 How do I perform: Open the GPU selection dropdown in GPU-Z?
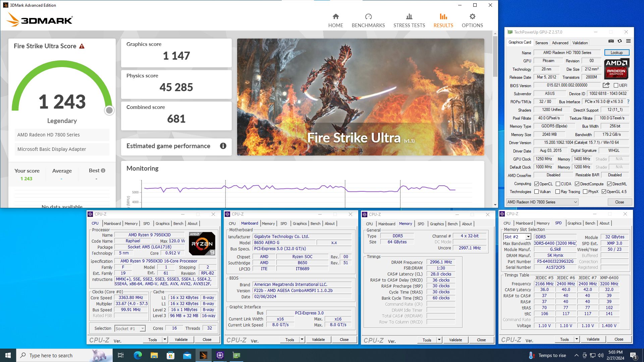[x=542, y=202]
